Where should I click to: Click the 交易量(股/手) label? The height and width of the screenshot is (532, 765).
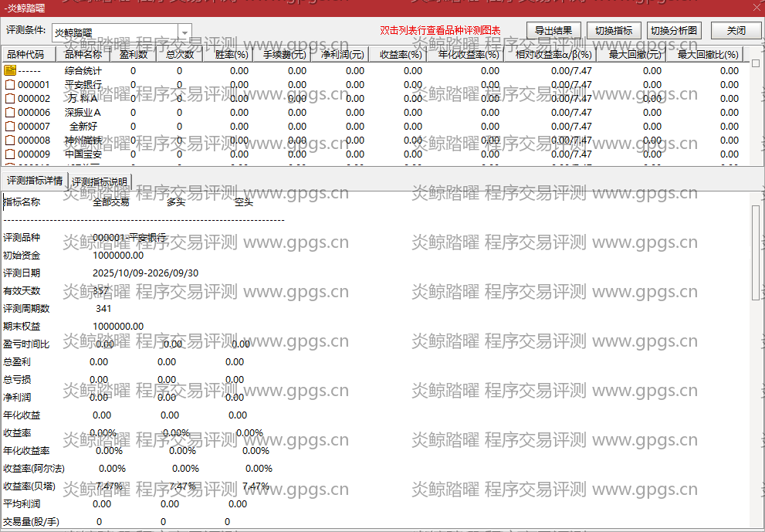[x=31, y=522]
